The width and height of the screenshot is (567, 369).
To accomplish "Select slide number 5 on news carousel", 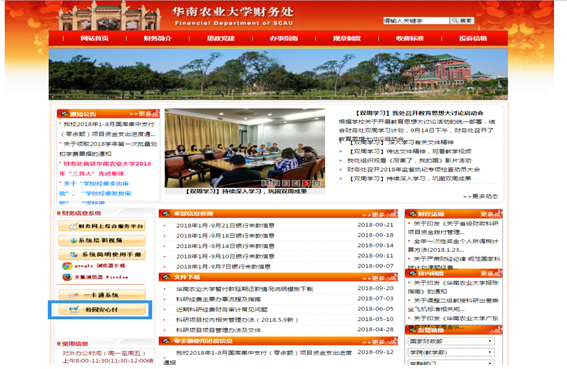I will click(306, 183).
